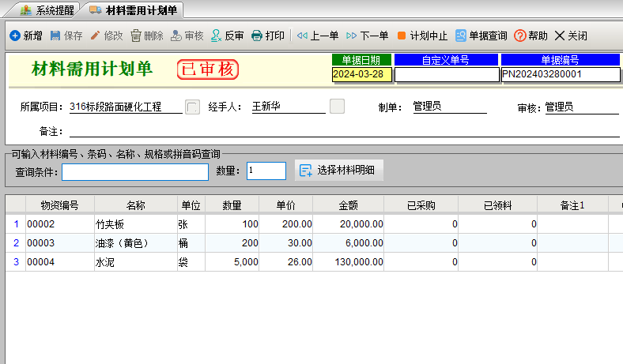Click the 选择材料明细 button
Screen dimensions: 623x364
(x=339, y=171)
